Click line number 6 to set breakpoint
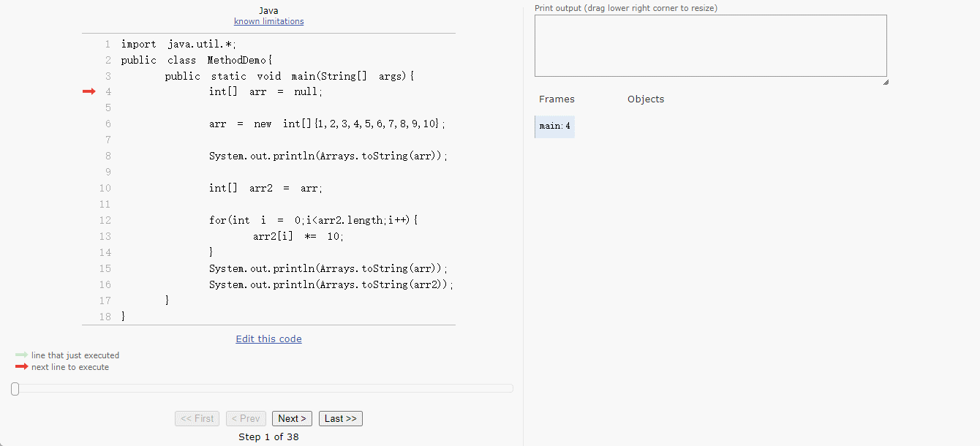This screenshot has width=980, height=446. pyautogui.click(x=108, y=124)
